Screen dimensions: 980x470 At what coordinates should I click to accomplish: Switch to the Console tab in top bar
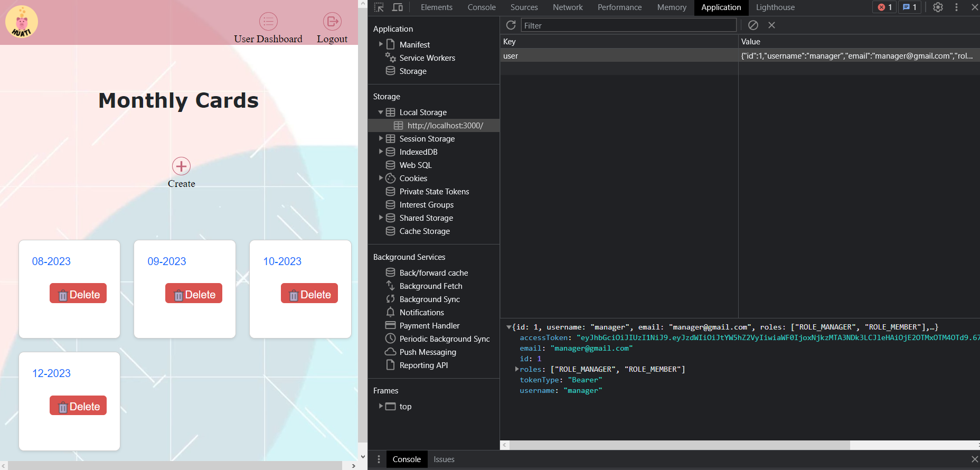(482, 7)
